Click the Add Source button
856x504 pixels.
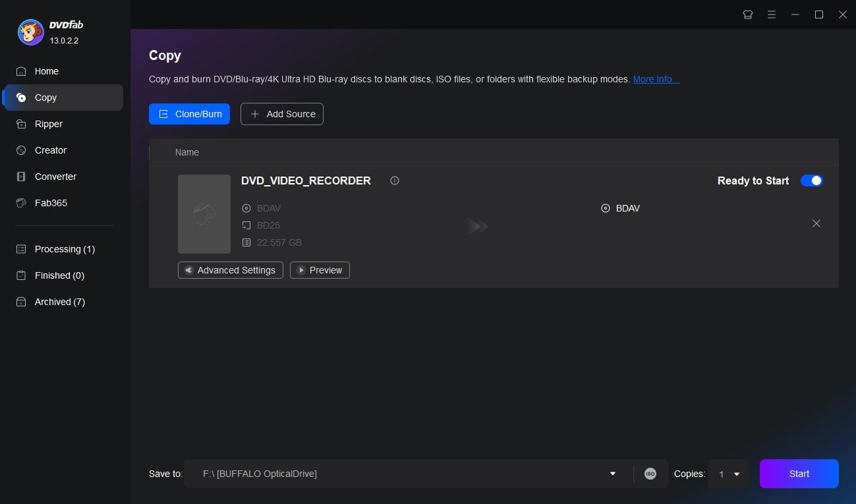(282, 114)
